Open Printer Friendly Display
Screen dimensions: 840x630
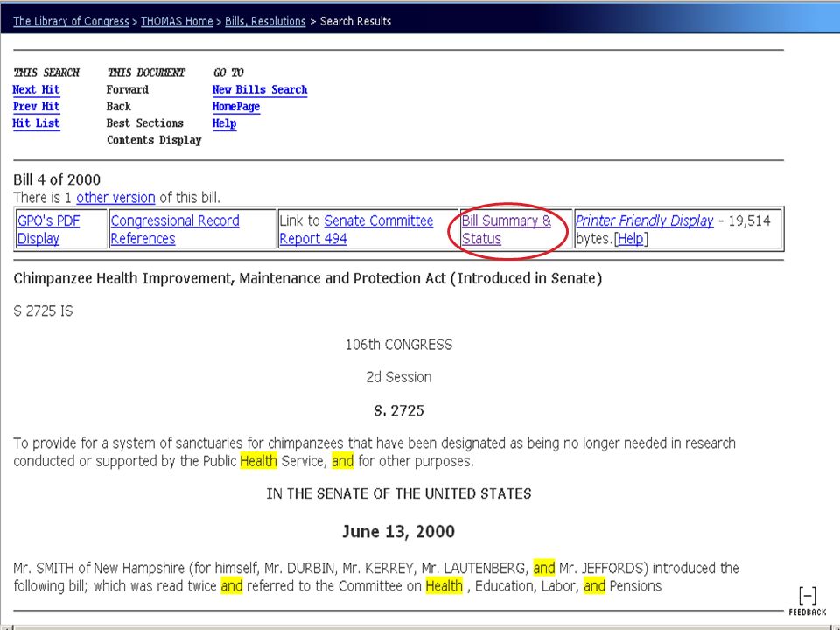tap(645, 220)
